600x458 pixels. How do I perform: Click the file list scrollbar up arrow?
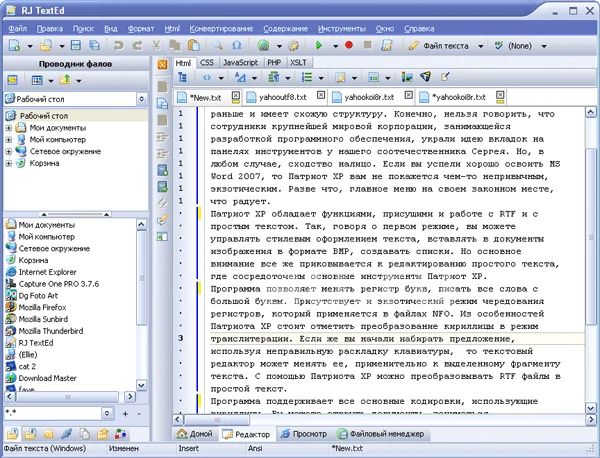pyautogui.click(x=141, y=224)
